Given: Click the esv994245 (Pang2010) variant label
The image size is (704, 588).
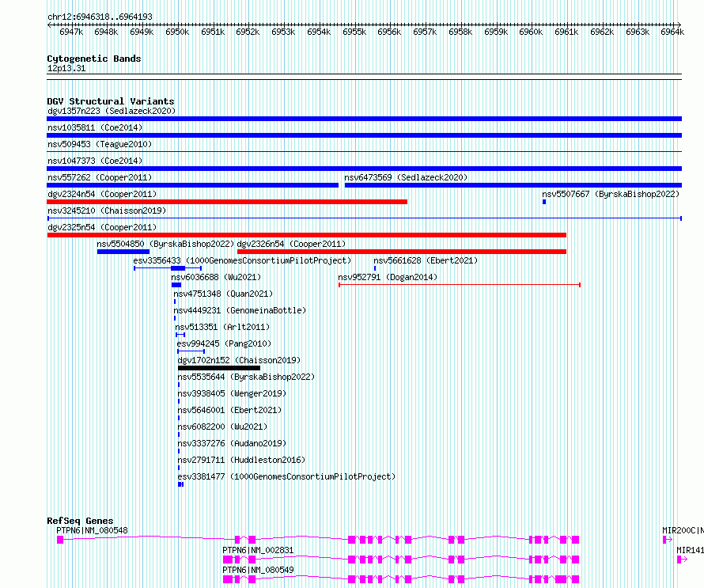Looking at the screenshot, I should [224, 343].
